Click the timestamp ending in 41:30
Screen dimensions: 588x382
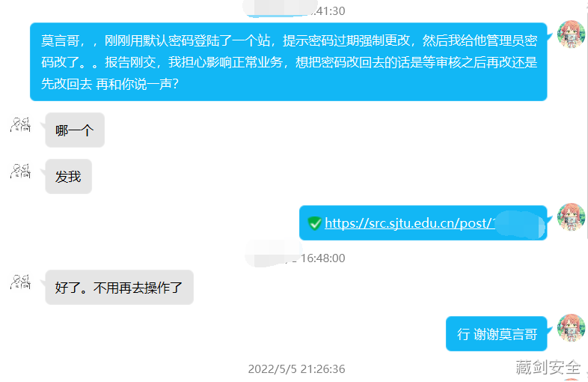[x=328, y=11]
